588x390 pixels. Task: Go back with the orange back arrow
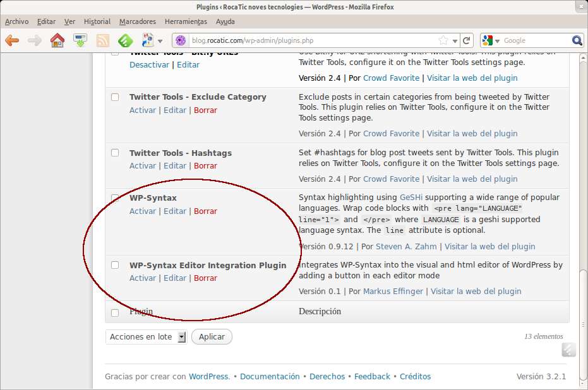coord(12,40)
